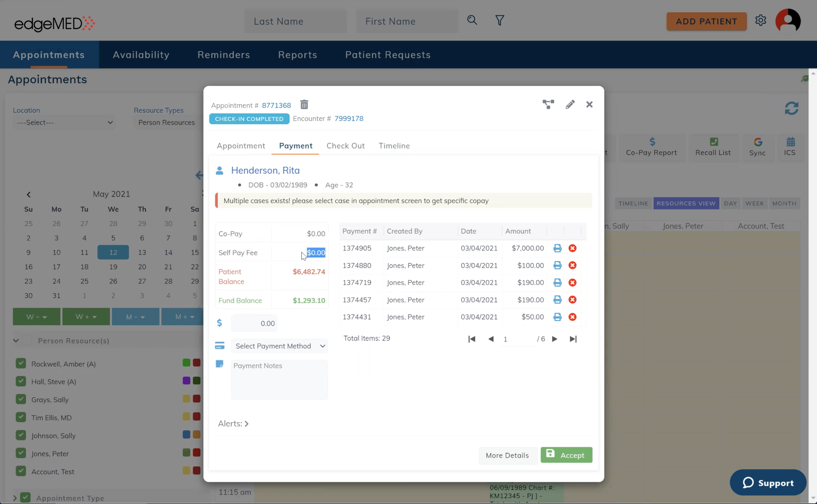Print receipt for payment 1374905

(x=557, y=248)
